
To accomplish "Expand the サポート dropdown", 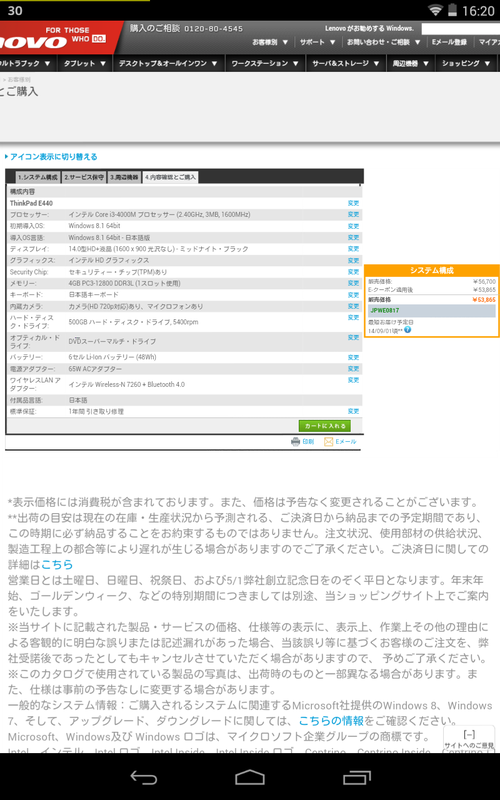I will point(317,42).
